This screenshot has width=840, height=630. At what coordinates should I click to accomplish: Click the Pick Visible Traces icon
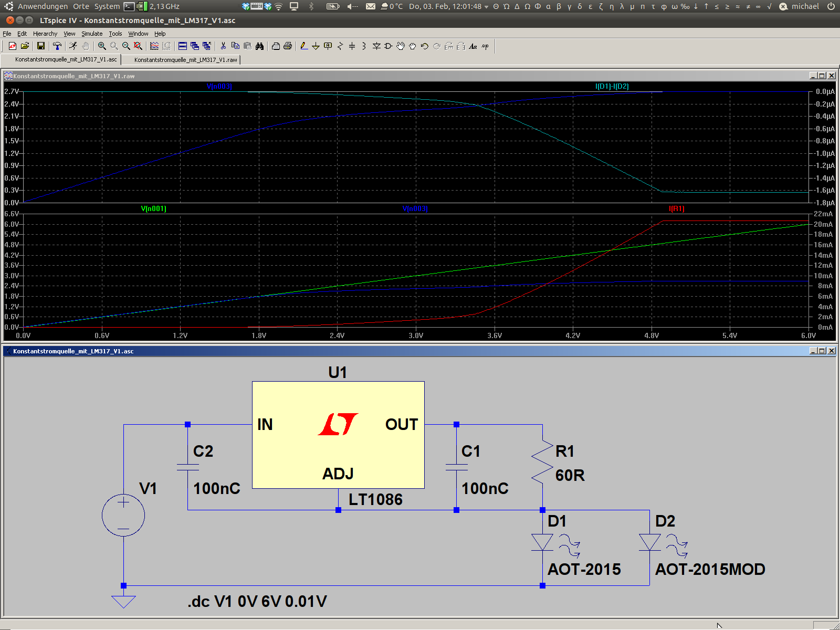coord(154,46)
